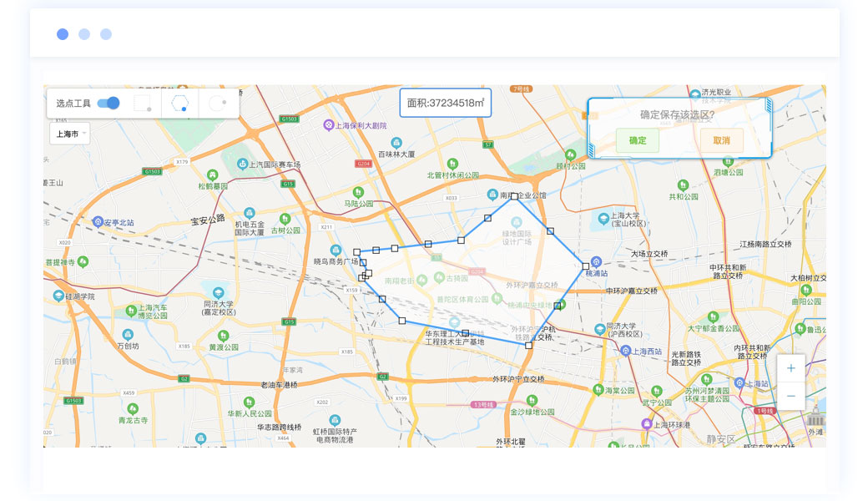Screen dimensions: 868x501
Task: Click the 马陆公园 park marker
Action: pyautogui.click(x=359, y=192)
